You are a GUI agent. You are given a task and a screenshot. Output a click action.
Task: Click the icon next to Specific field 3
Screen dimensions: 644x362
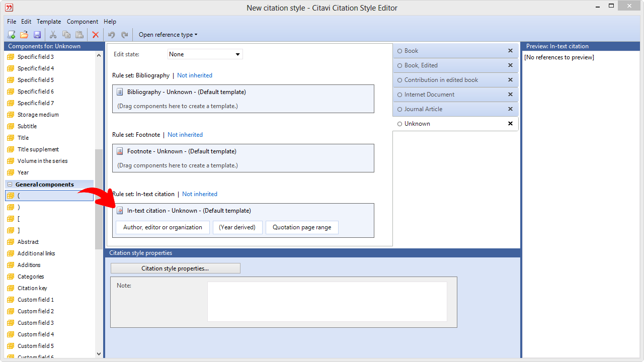click(x=10, y=57)
